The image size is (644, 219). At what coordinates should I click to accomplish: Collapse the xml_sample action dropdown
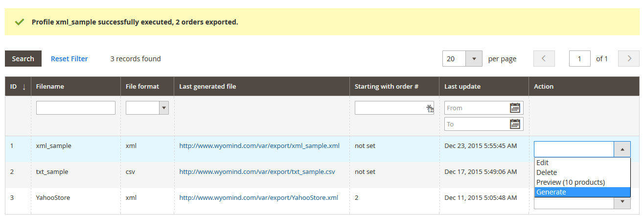pyautogui.click(x=622, y=149)
